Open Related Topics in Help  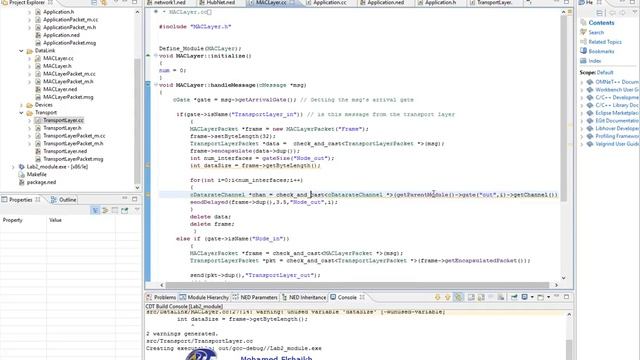point(605,42)
